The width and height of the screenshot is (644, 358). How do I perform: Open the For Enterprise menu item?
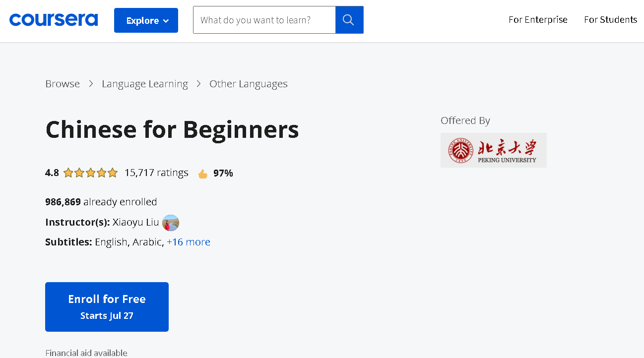click(x=538, y=20)
